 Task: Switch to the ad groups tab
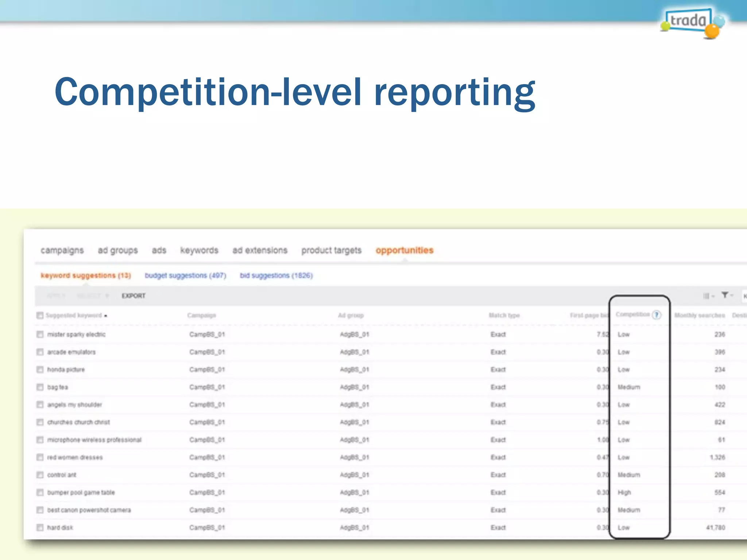click(x=118, y=250)
